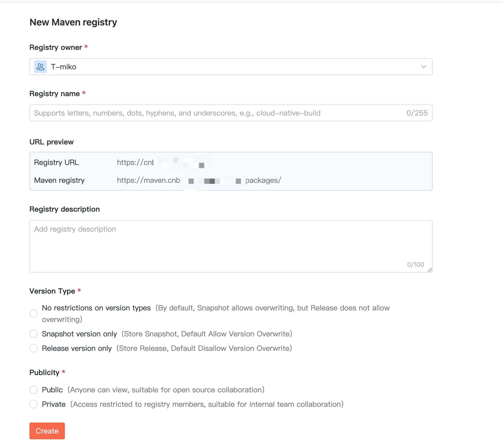Click the Maven registry packages URL
This screenshot has height=448, width=503.
(199, 180)
